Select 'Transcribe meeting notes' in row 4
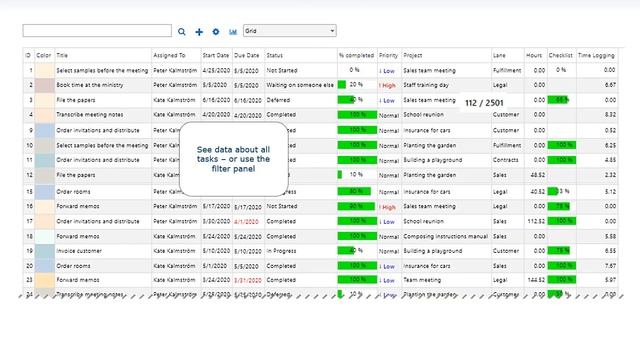 point(90,115)
